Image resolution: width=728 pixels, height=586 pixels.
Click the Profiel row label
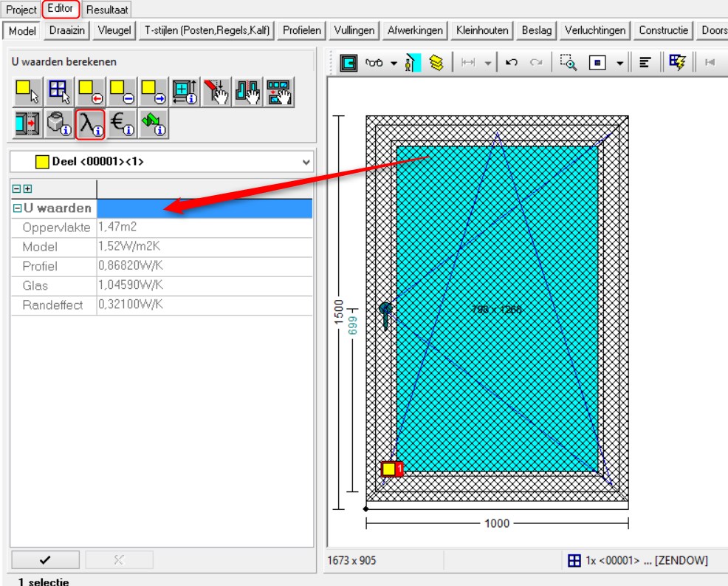(40, 266)
